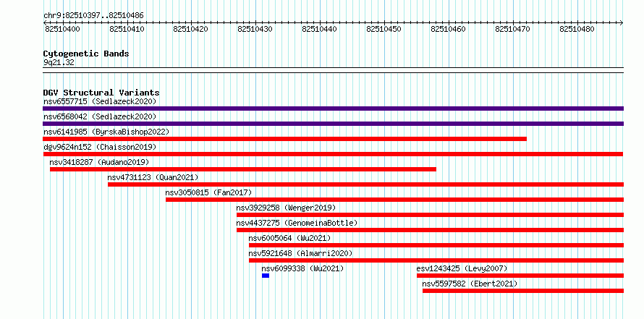The image size is (644, 319).
Task: Select the red bar for dgv9624n152
Action: [x=333, y=154]
